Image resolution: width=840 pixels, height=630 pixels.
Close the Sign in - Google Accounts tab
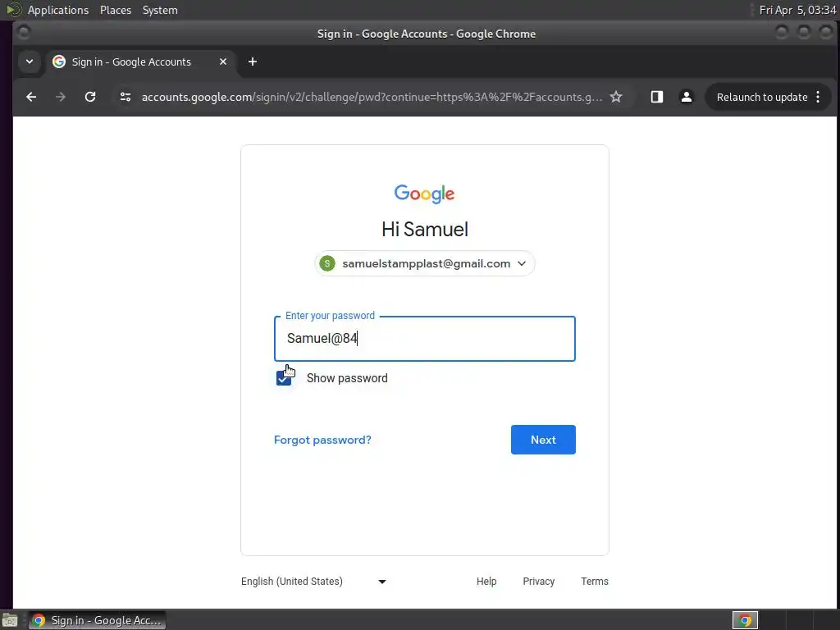click(x=223, y=62)
